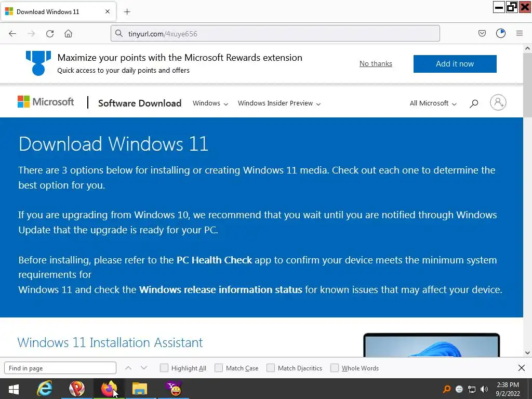This screenshot has width=532, height=399.
Task: Select the Download Windows 11 tab
Action: coord(58,11)
